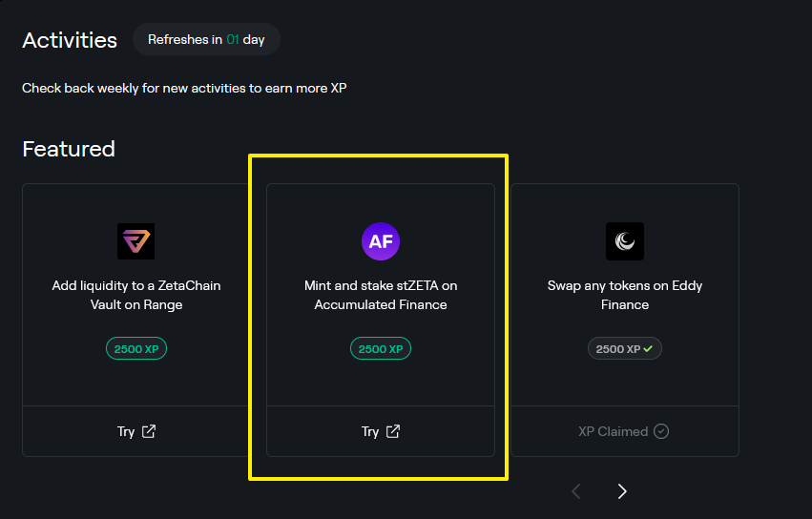Select "Add liquidity to a ZetaChain Vault on Range" text

[136, 295]
